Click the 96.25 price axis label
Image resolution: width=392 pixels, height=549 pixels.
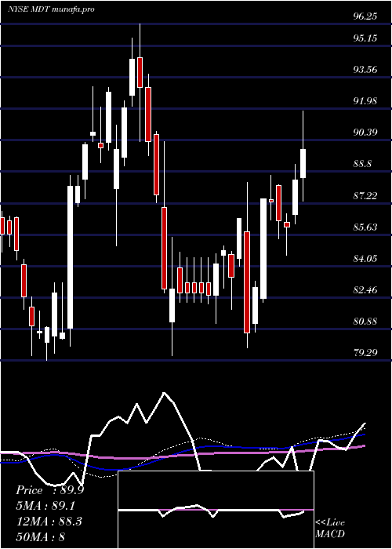click(365, 16)
